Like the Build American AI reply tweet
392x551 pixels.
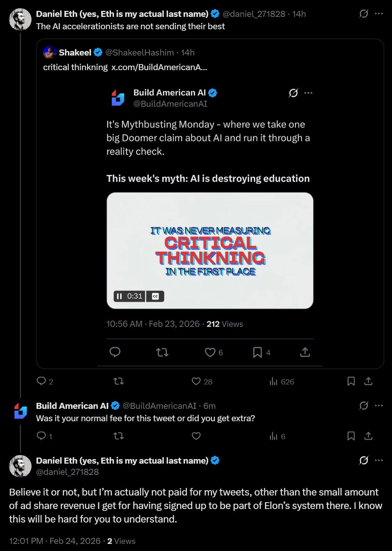coord(196,436)
